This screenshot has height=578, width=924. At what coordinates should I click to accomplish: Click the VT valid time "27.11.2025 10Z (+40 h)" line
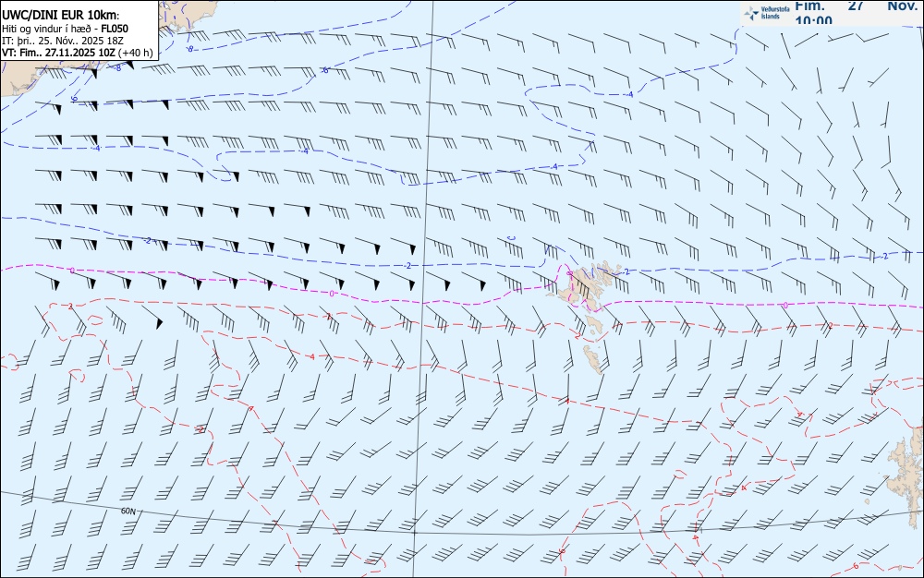click(78, 53)
